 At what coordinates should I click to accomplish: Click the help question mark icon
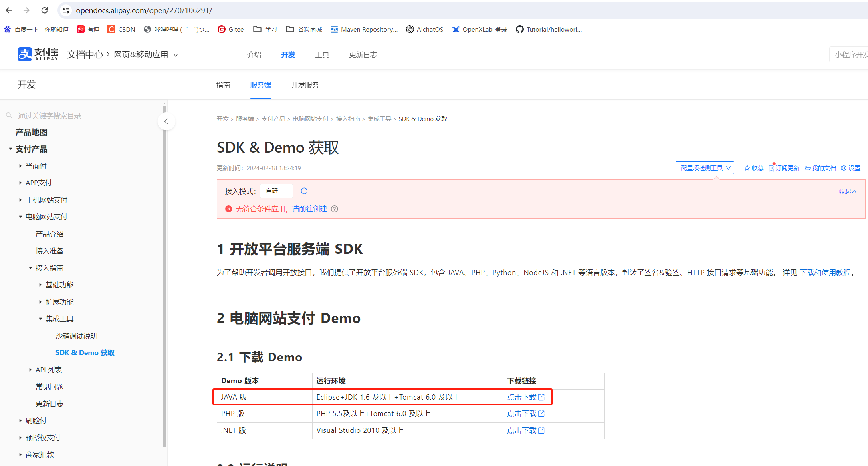[335, 209]
